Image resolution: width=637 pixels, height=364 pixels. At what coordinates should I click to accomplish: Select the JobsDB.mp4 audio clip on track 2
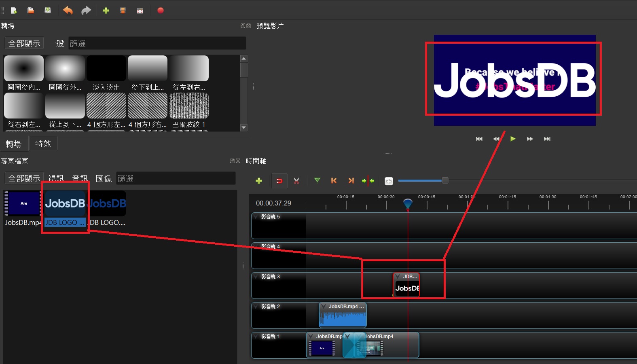[x=343, y=315]
